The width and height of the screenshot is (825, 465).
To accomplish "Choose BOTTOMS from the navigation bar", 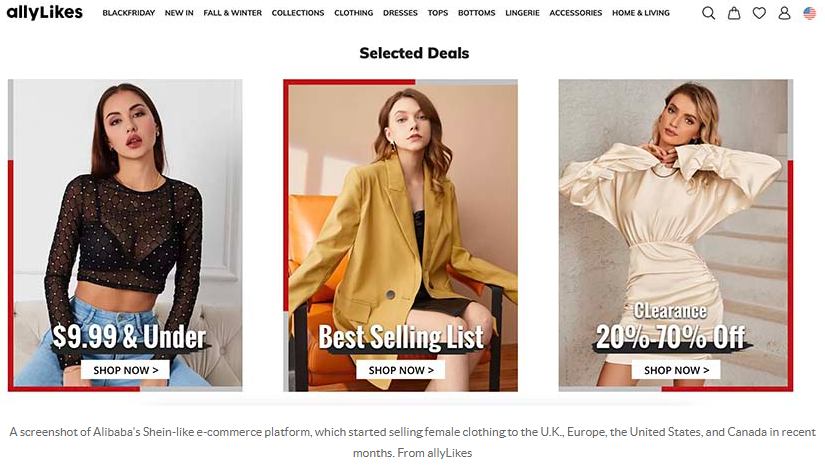I will click(477, 13).
